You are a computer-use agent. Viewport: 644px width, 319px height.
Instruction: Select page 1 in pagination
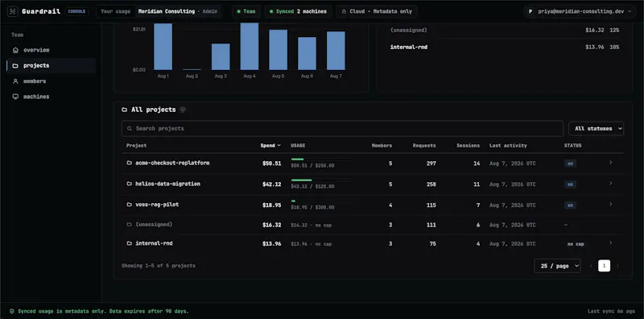coord(605,266)
